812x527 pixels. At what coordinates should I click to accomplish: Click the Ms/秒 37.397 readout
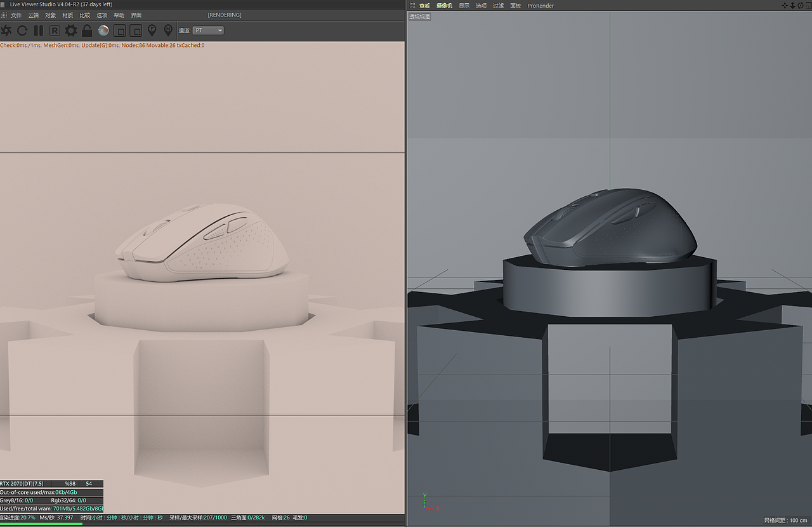(56, 517)
